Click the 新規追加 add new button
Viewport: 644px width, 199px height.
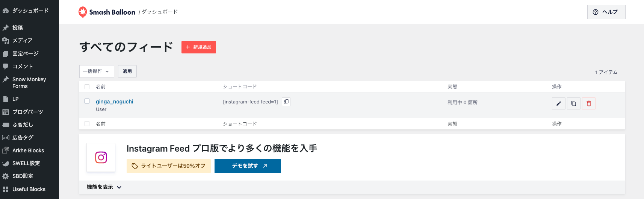[x=199, y=47]
